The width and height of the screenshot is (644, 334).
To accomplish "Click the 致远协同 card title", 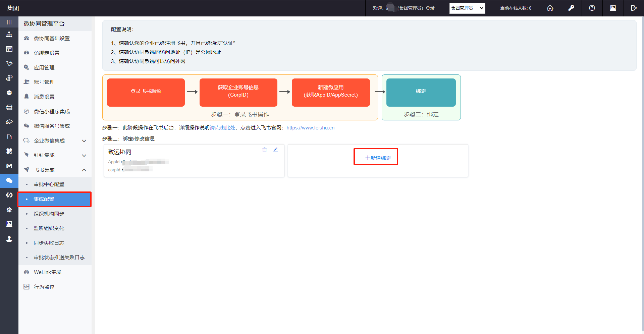I will point(120,152).
